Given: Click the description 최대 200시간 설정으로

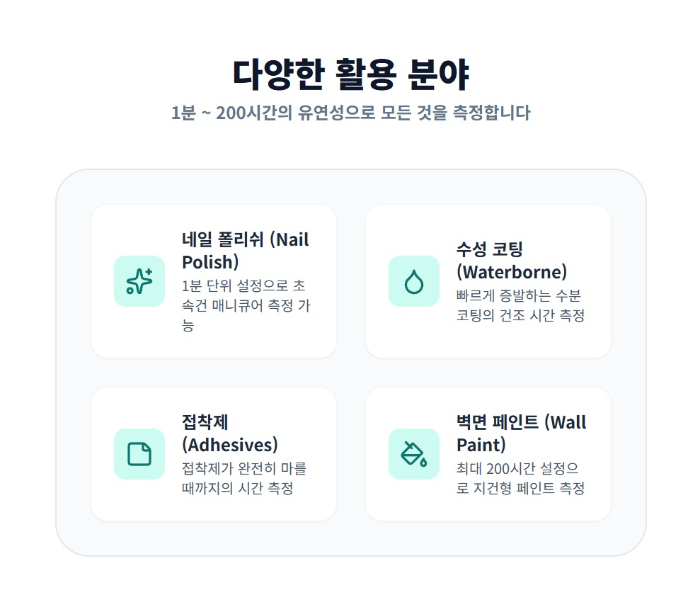Looking at the screenshot, I should click(x=520, y=478).
